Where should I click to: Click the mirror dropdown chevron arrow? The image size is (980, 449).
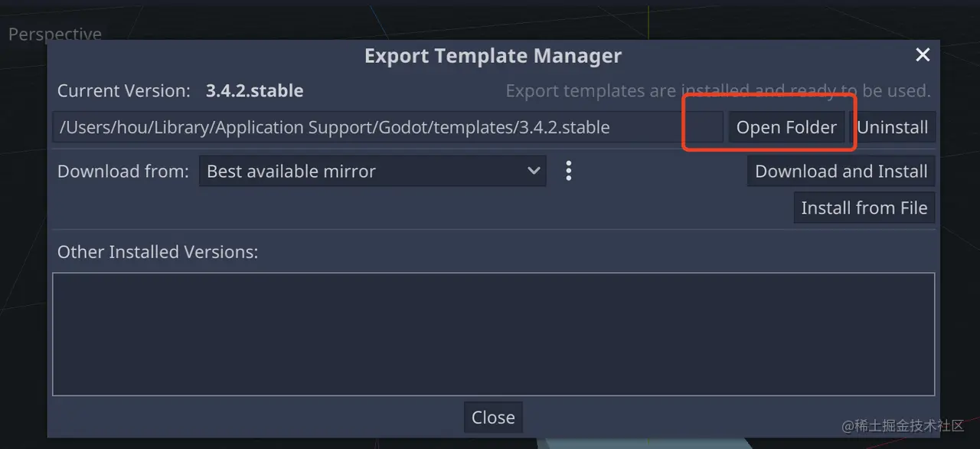(x=534, y=171)
